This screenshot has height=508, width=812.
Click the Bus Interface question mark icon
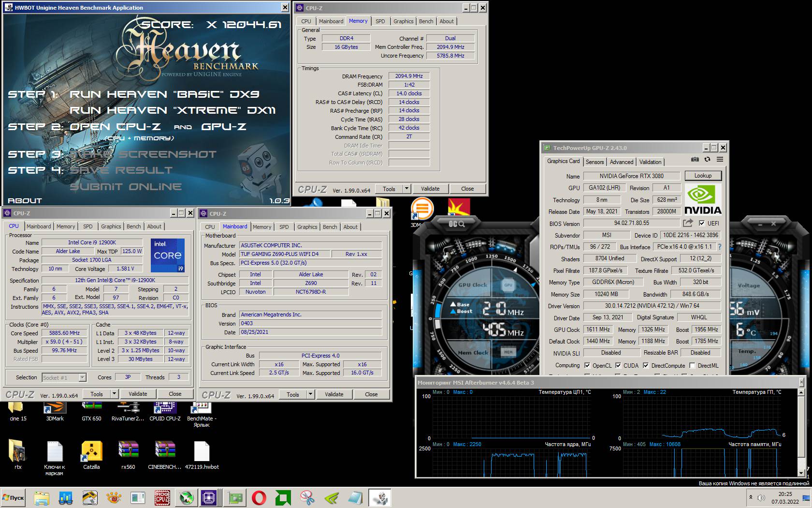(720, 247)
